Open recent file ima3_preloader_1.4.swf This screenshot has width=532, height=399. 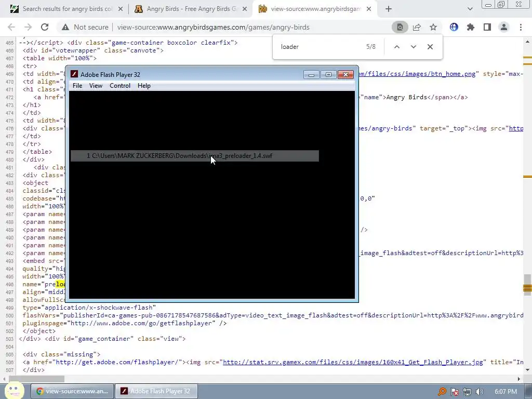[x=194, y=156]
